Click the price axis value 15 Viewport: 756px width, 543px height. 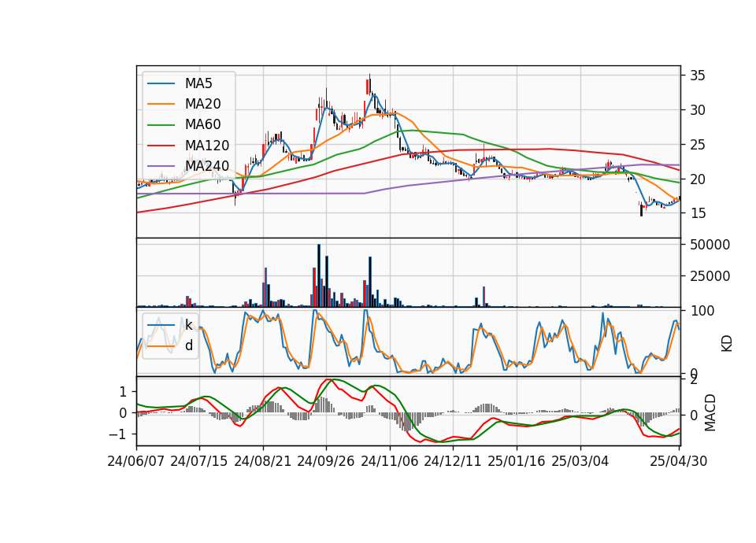[x=697, y=213]
